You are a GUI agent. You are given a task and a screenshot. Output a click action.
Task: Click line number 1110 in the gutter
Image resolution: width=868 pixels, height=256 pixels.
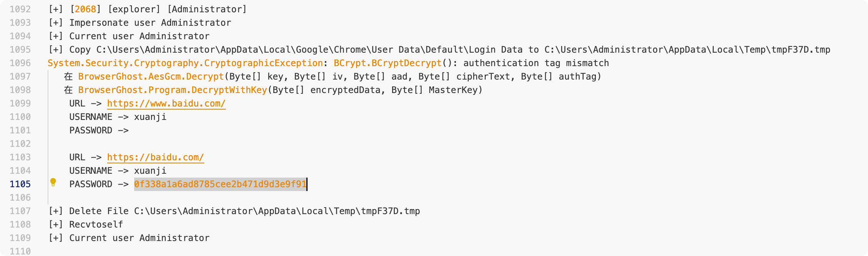(x=20, y=251)
